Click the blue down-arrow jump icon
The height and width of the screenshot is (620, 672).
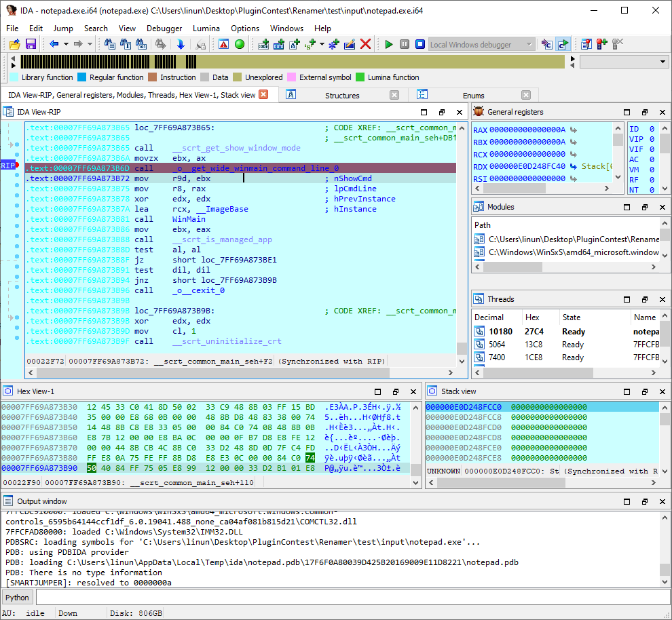[x=181, y=44]
